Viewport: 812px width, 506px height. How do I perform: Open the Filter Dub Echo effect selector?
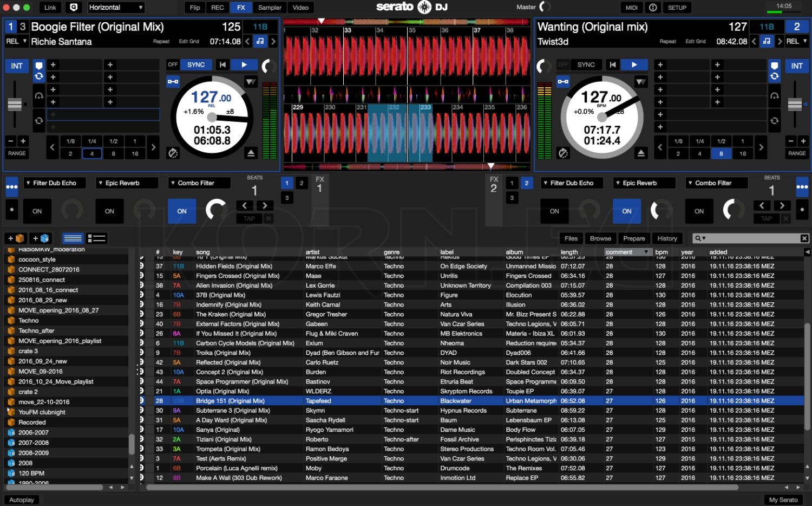click(x=54, y=183)
